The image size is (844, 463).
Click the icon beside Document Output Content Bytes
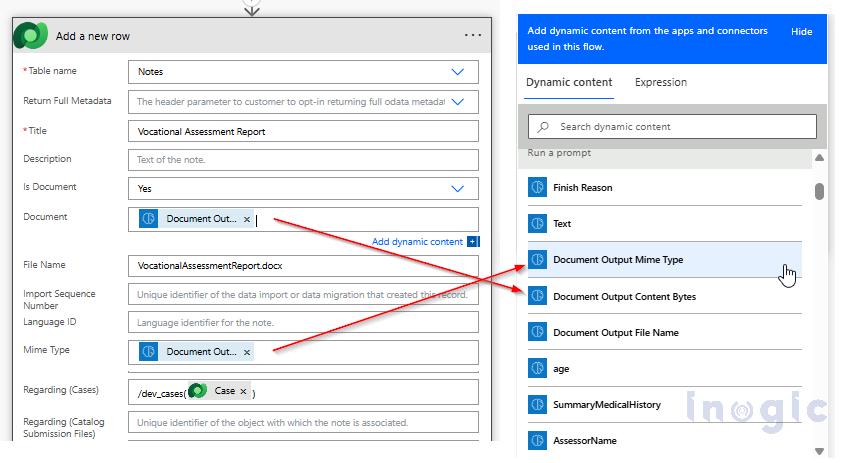(537, 296)
